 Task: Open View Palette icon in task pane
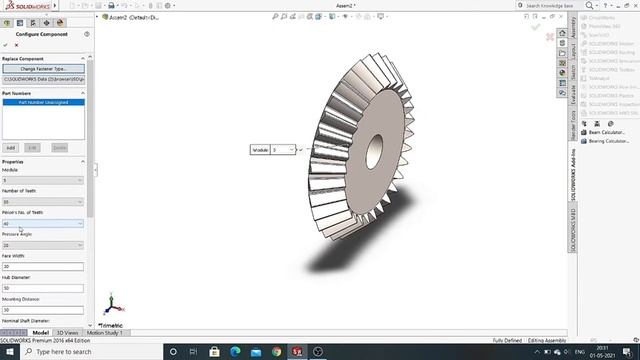pos(562,63)
